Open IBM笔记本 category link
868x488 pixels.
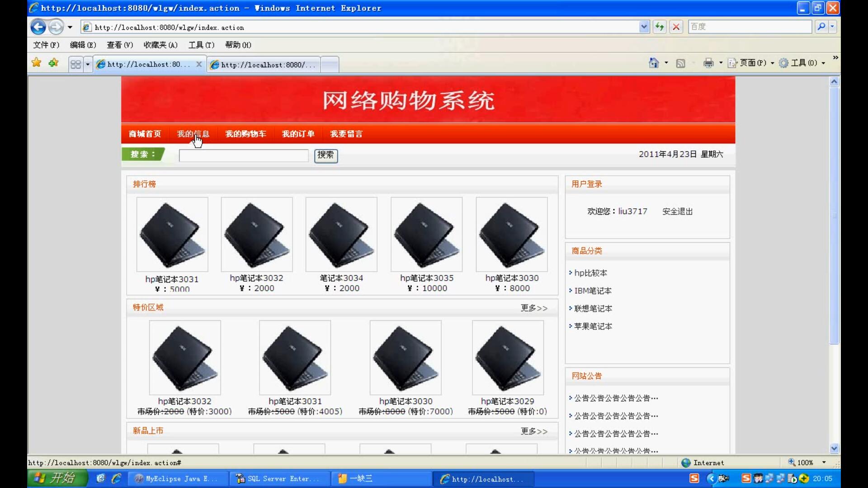pyautogui.click(x=593, y=291)
